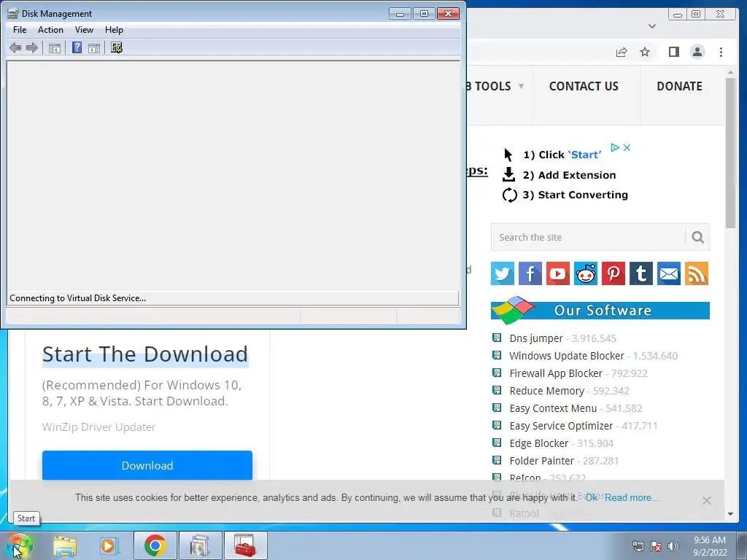This screenshot has width=747, height=560.
Task: Click the blue Download button
Action: coord(147,465)
